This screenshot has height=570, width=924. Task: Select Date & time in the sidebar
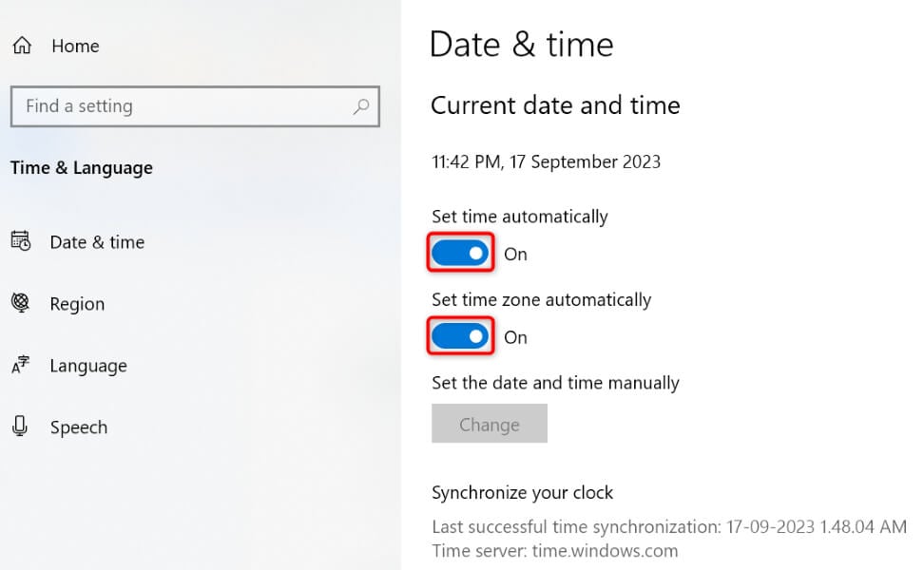coord(97,242)
